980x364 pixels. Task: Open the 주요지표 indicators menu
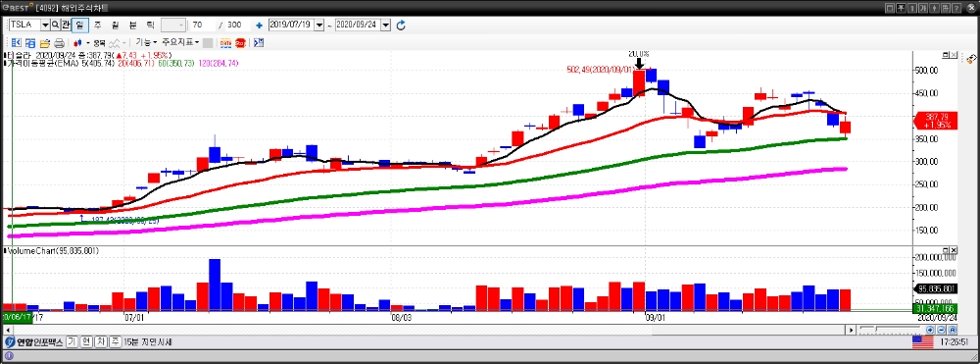point(180,42)
